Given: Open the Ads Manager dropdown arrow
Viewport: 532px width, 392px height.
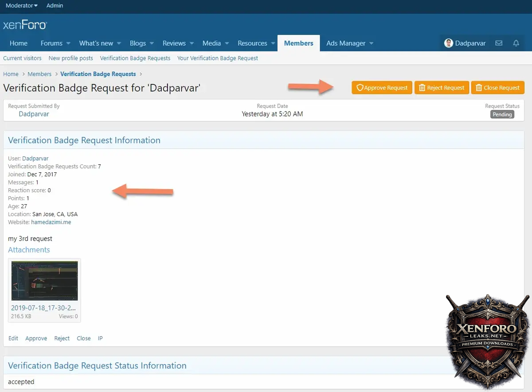Looking at the screenshot, I should click(371, 43).
